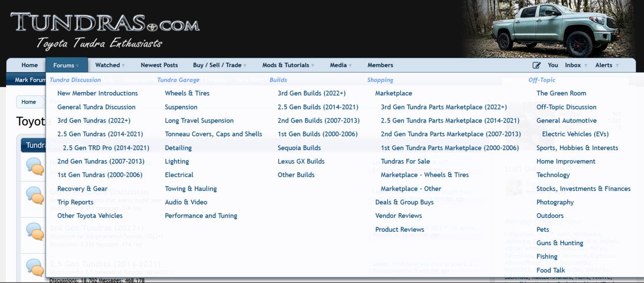Select Lexus GX Builds
This screenshot has width=644, height=283.
[301, 161]
